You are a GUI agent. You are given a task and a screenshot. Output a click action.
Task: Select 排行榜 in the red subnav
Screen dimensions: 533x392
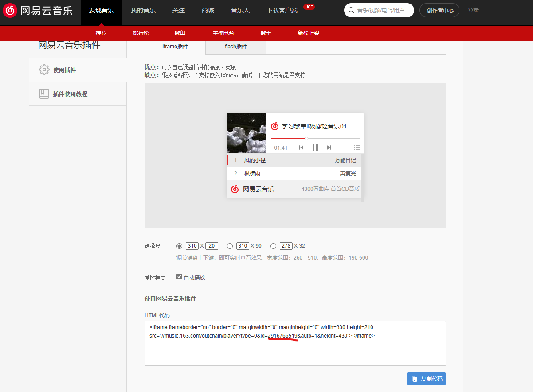[x=141, y=33]
